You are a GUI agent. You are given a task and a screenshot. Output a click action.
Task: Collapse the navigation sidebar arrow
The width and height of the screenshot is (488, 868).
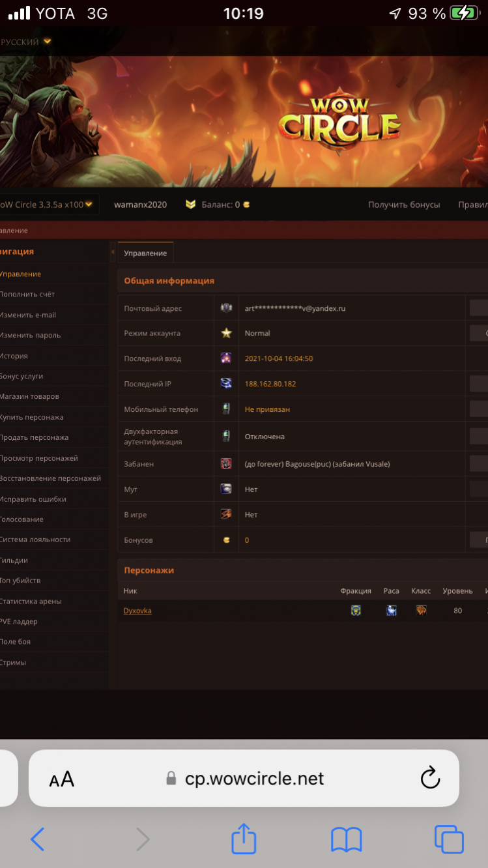(x=113, y=252)
